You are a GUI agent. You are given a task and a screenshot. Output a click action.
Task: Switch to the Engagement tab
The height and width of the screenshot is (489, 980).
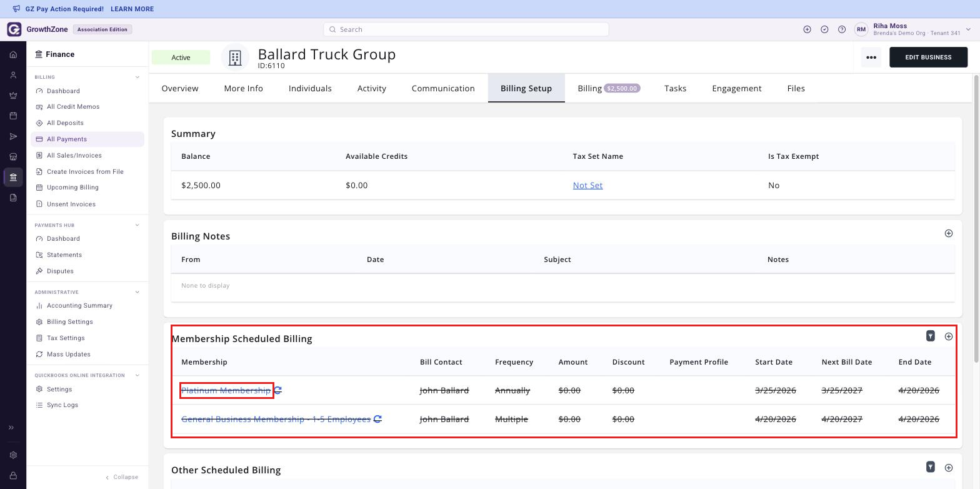click(737, 88)
